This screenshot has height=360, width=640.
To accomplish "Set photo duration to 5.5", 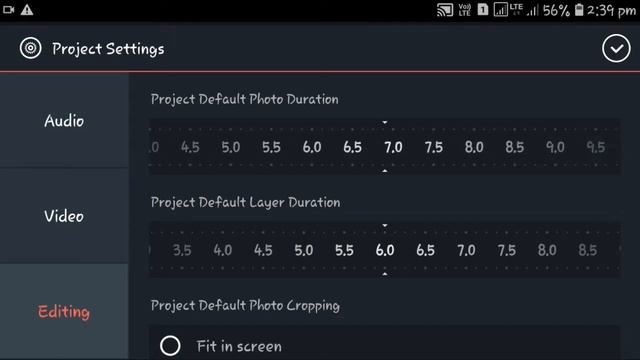I will click(271, 147).
